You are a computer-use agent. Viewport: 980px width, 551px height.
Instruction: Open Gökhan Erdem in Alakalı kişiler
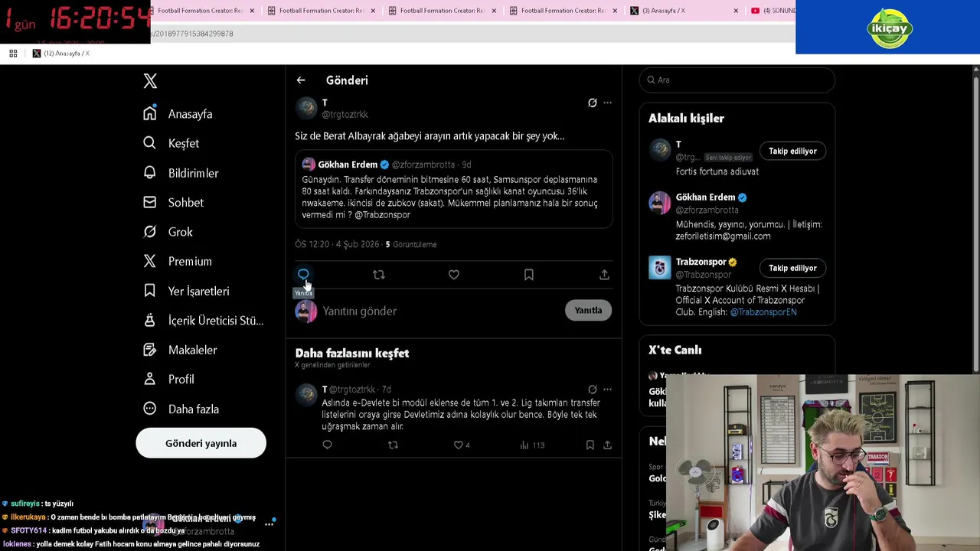pos(705,197)
